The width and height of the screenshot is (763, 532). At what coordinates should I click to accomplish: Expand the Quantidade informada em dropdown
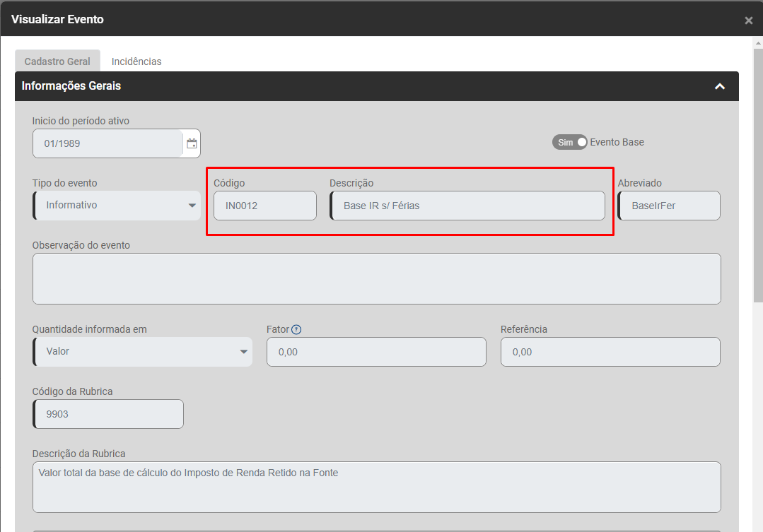[142, 352]
